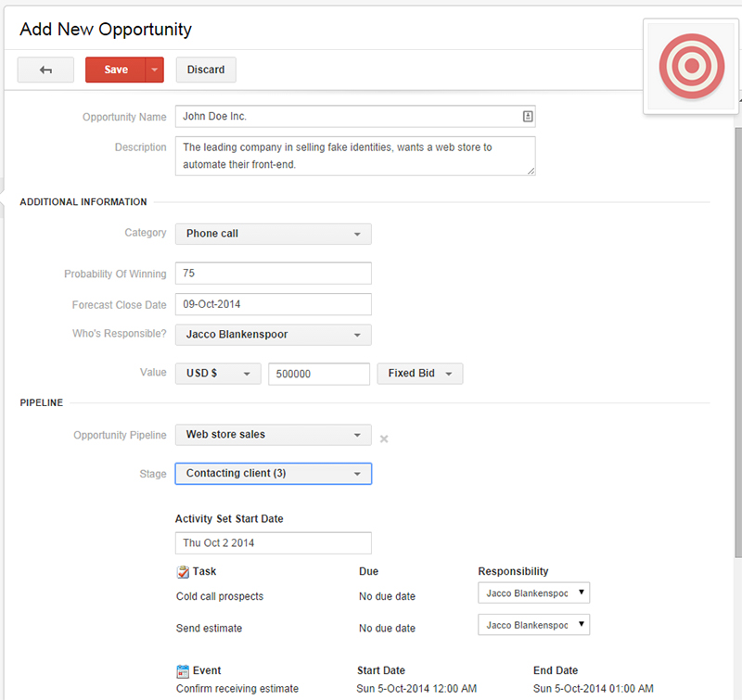The width and height of the screenshot is (742, 700).
Task: Expand the Who's Responsible dropdown
Action: coord(273,335)
